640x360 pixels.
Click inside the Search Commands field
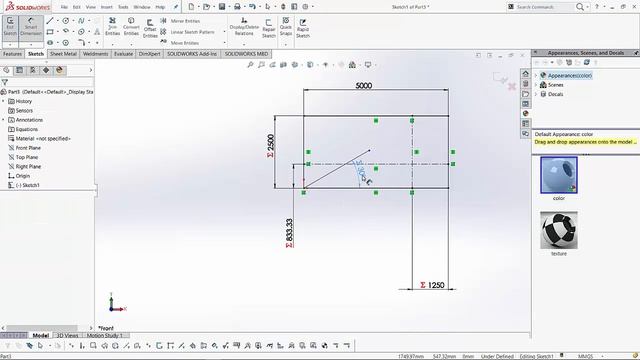(x=544, y=7)
